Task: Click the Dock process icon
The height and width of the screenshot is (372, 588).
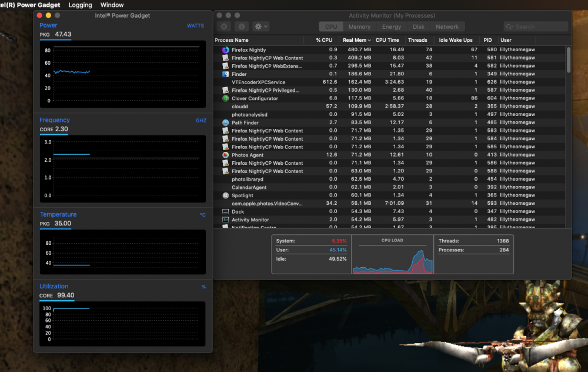Action: pos(225,211)
